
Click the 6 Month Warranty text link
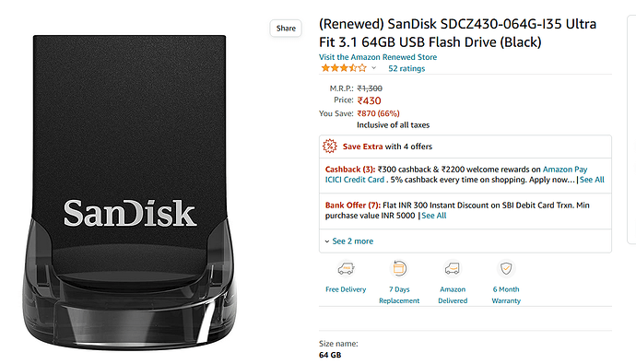click(x=506, y=295)
